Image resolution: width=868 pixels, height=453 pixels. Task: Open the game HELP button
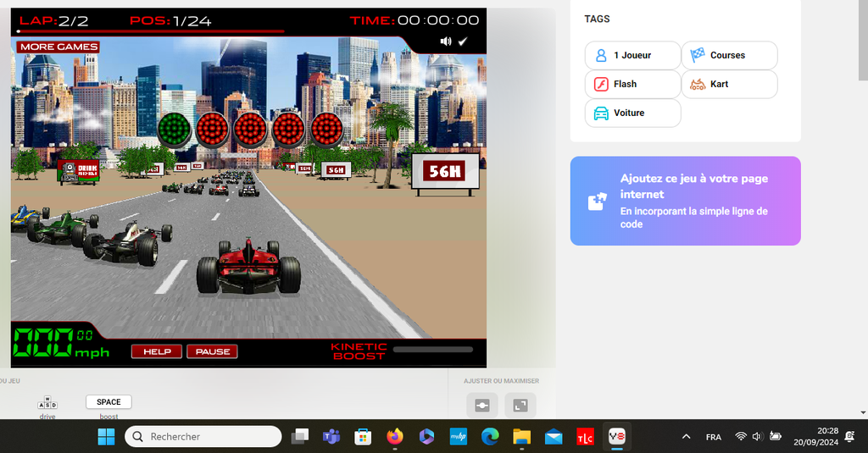pos(157,351)
